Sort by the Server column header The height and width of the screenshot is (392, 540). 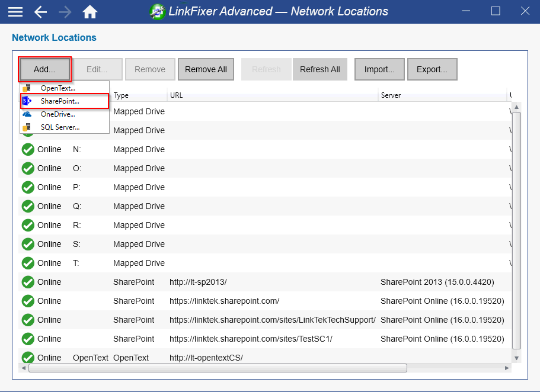click(x=443, y=95)
